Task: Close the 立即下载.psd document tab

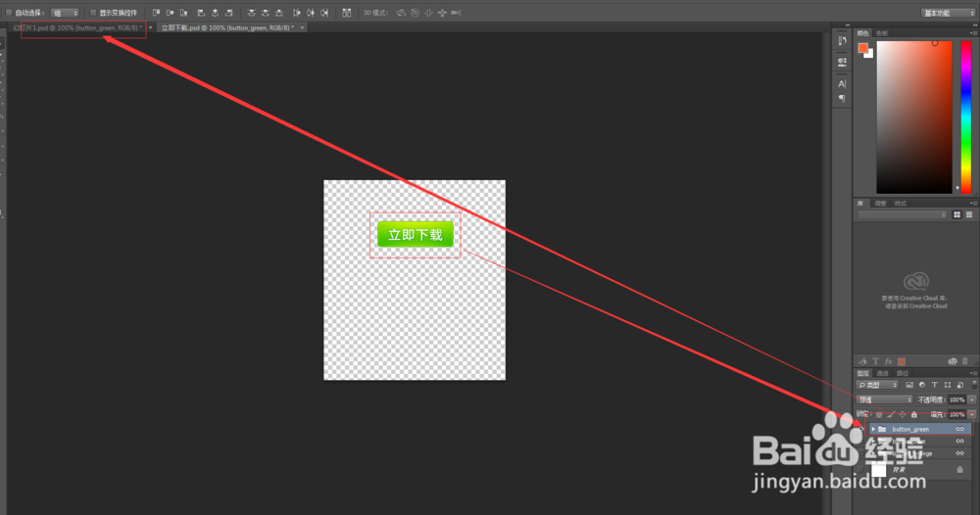Action: pos(303,27)
